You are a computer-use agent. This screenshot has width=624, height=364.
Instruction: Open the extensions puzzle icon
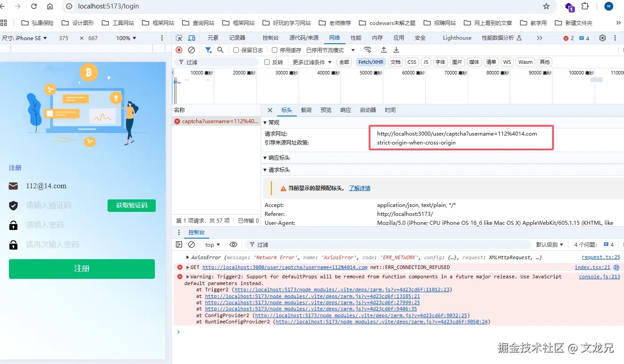(x=585, y=6)
